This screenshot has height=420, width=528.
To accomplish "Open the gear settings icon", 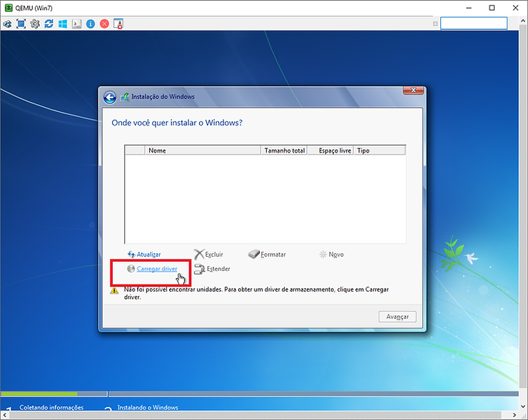I will coord(35,24).
